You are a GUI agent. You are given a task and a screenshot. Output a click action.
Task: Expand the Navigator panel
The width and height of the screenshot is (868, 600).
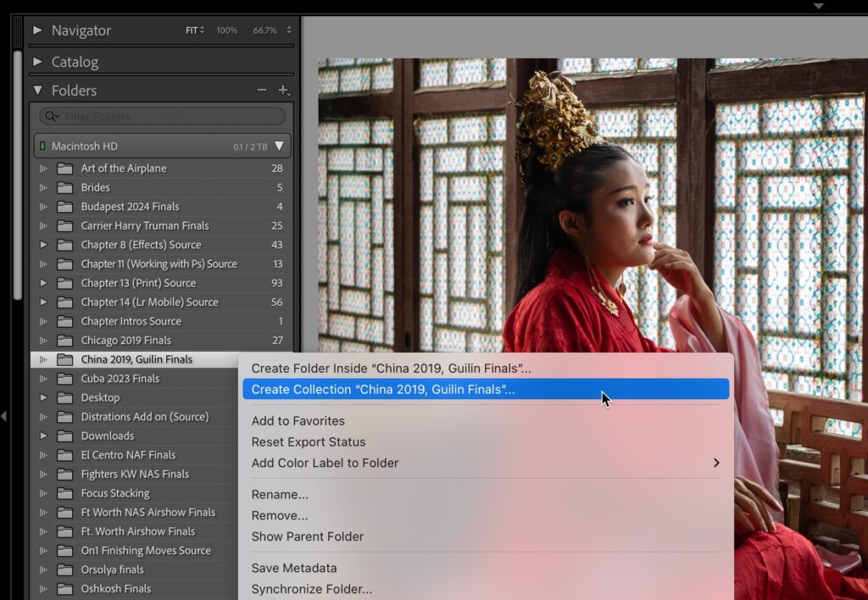pos(37,31)
